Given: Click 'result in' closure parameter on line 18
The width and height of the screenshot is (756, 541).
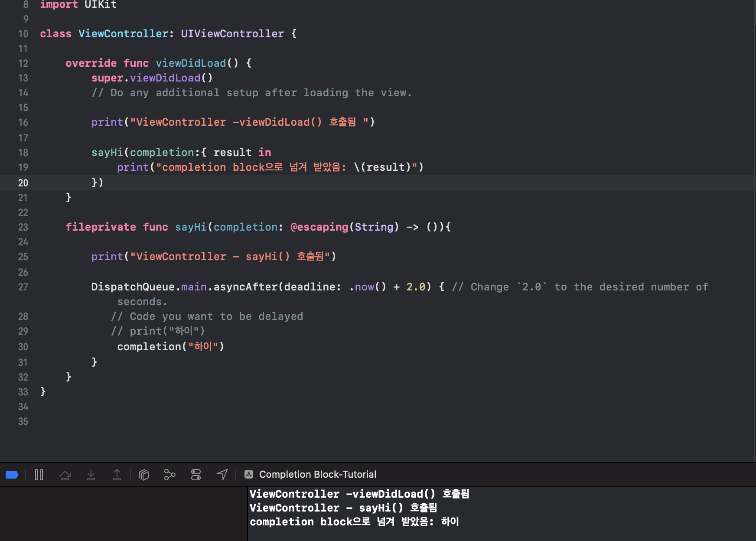Looking at the screenshot, I should 242,153.
